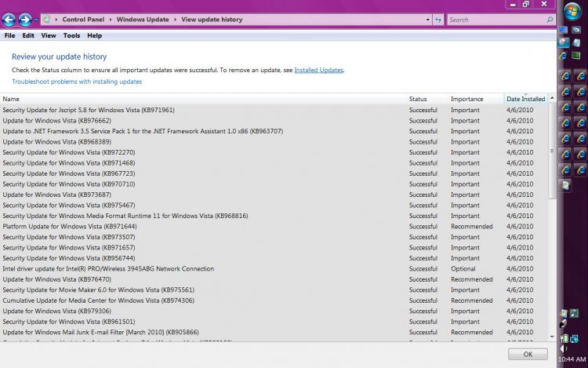588x368 pixels.
Task: Select Security Update for Windows Vista (KB956744)
Action: 274,258
